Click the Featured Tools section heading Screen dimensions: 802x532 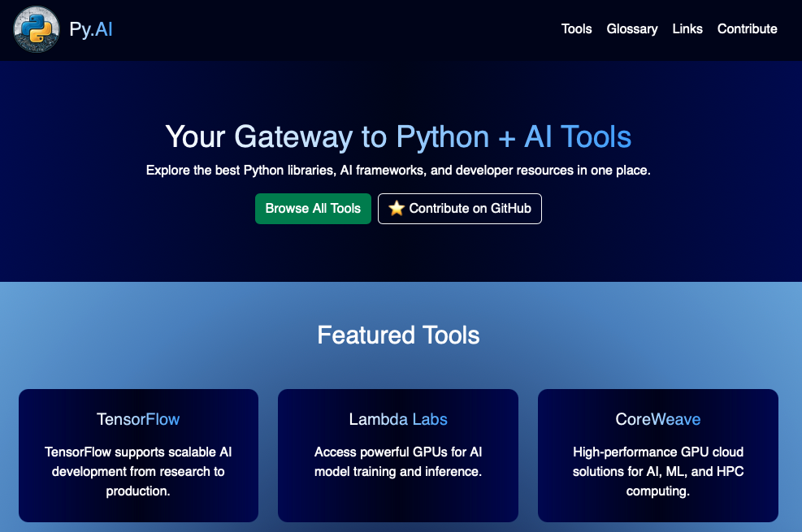tap(397, 335)
